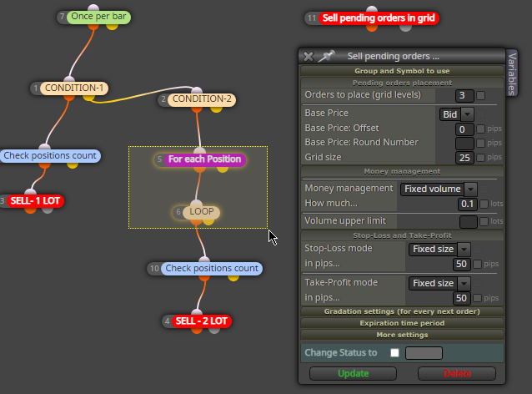
Task: Click gray output port of Sell pending orders node
Action: click(405, 28)
